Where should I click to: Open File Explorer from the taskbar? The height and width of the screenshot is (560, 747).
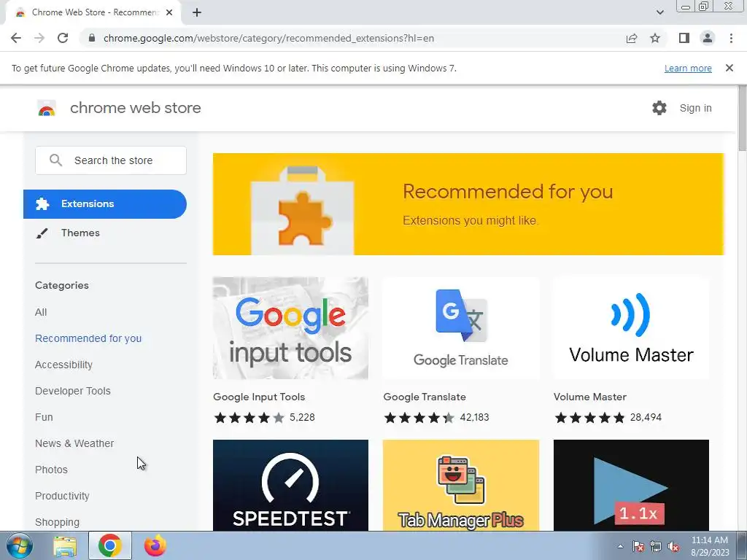pyautogui.click(x=65, y=545)
